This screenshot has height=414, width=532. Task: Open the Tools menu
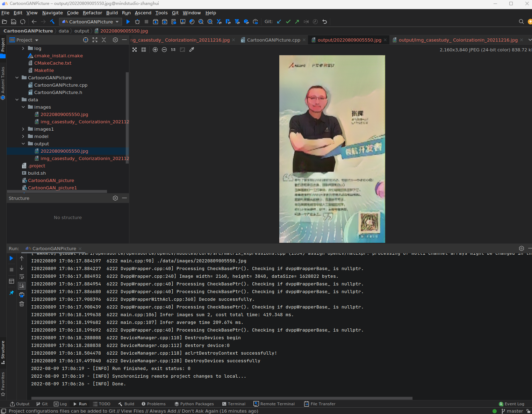[x=161, y=13]
